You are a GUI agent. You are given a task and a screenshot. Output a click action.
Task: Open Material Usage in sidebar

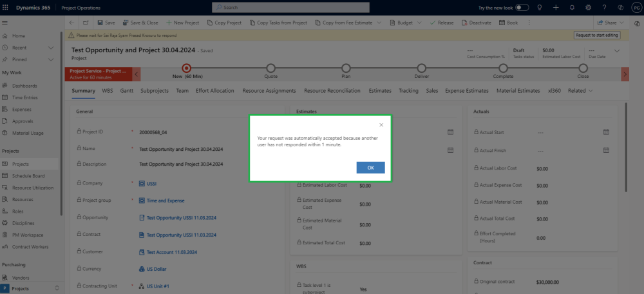tap(29, 133)
